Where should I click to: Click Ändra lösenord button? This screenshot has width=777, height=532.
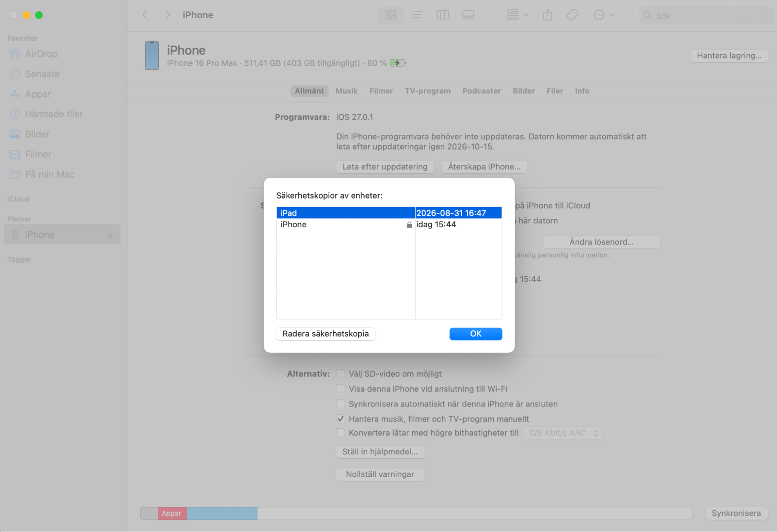click(x=601, y=242)
